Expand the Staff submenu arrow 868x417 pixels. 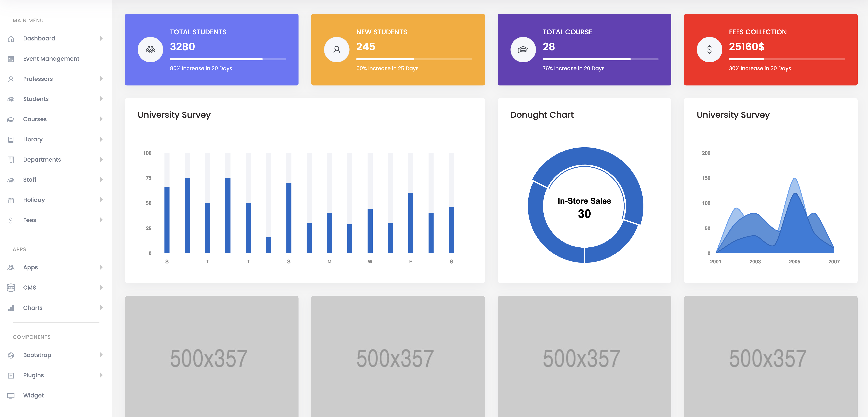coord(101,180)
